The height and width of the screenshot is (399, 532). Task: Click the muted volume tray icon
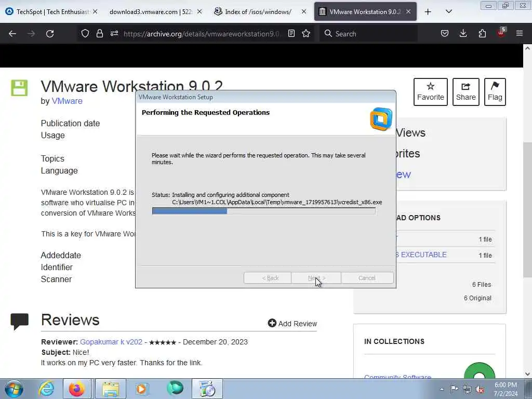480,389
